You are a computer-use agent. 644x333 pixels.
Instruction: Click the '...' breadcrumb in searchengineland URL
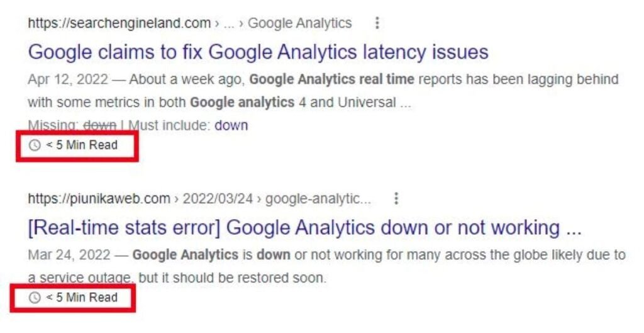(229, 23)
